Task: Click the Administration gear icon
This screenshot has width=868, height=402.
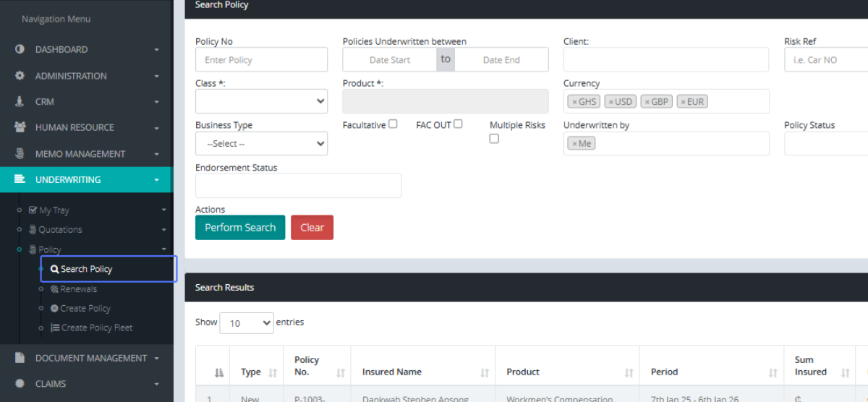Action: (20, 76)
